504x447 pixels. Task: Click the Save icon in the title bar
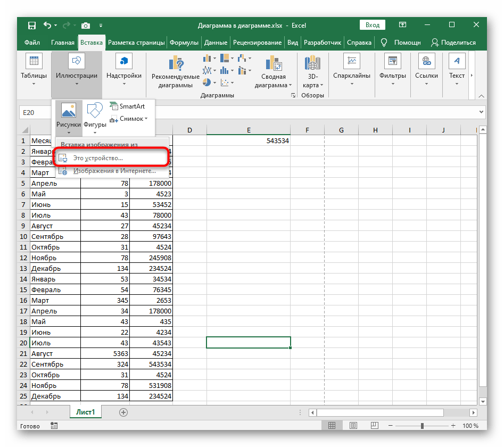pyautogui.click(x=32, y=25)
